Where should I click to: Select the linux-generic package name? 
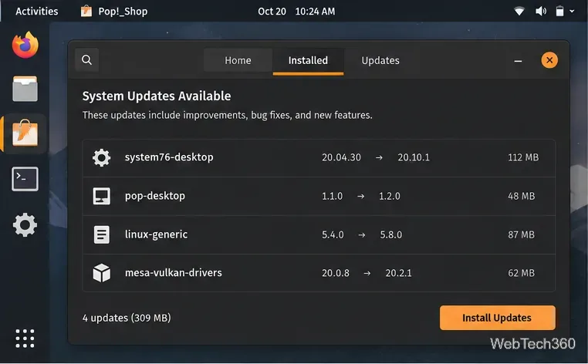point(156,234)
